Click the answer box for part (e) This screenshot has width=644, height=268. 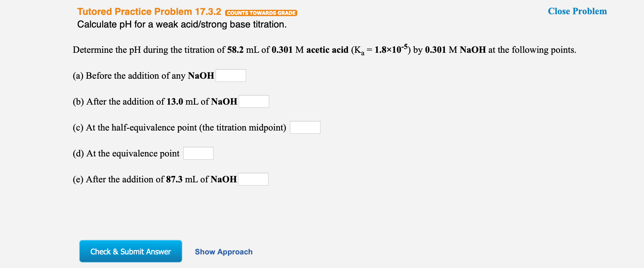coord(253,179)
